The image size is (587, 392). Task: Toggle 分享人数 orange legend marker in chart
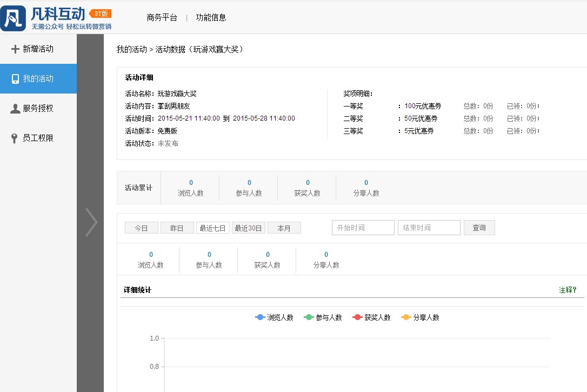pyautogui.click(x=406, y=317)
